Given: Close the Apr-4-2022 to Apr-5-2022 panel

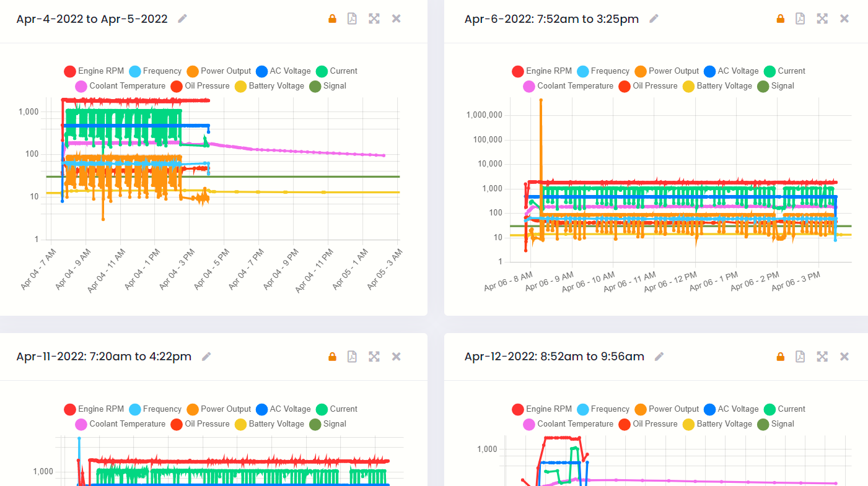Looking at the screenshot, I should [x=397, y=19].
